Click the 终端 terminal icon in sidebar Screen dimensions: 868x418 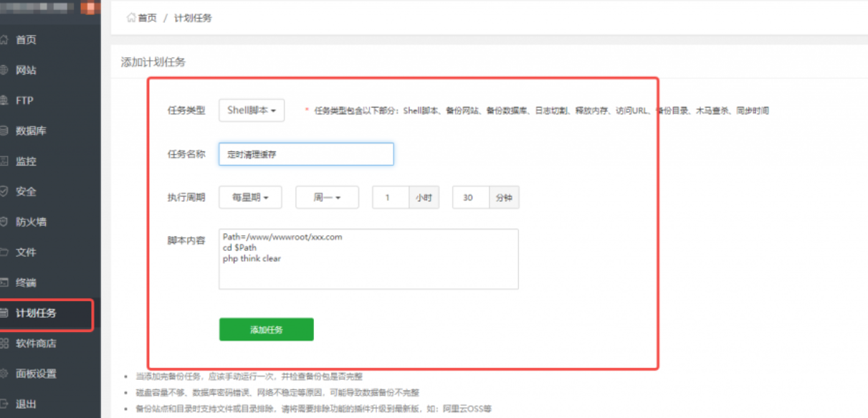click(4, 282)
